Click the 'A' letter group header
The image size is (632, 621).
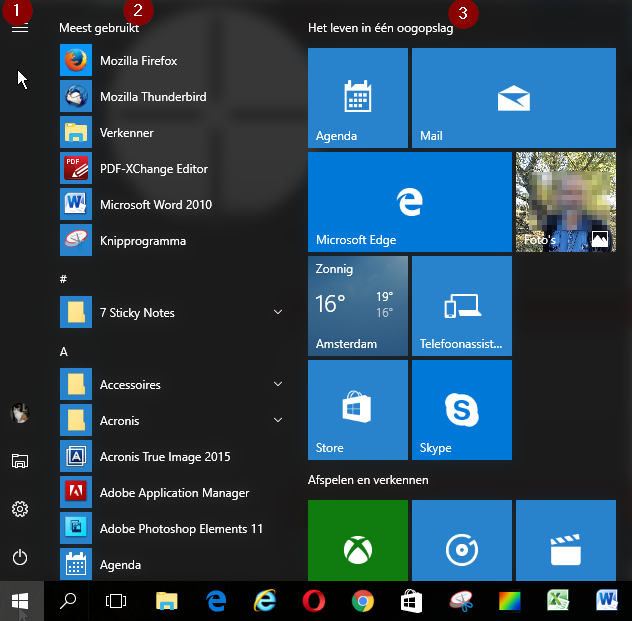pos(64,352)
